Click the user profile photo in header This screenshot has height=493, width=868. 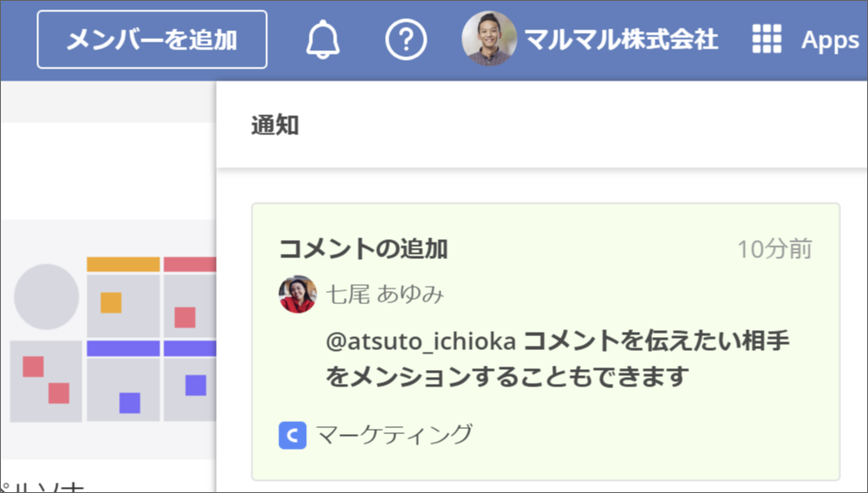[488, 39]
